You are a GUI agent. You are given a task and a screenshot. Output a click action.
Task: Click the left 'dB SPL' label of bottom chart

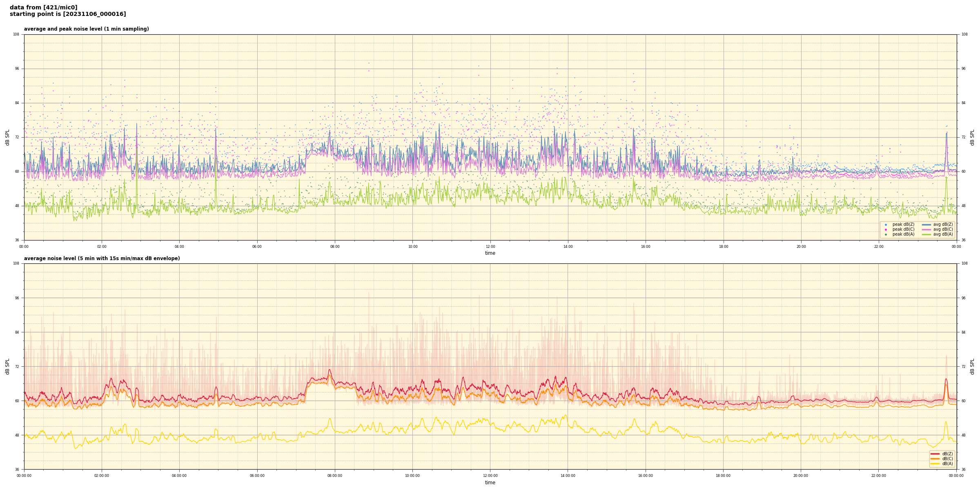pos(7,366)
